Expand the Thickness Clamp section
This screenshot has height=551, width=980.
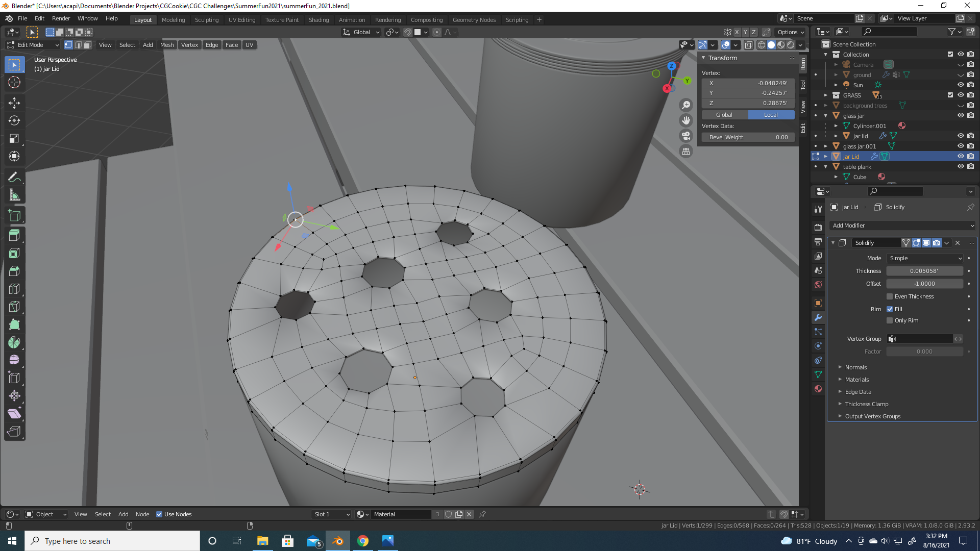point(866,404)
